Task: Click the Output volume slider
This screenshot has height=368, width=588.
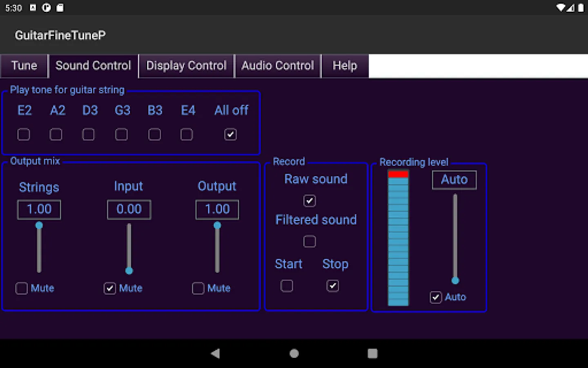Action: point(217,248)
